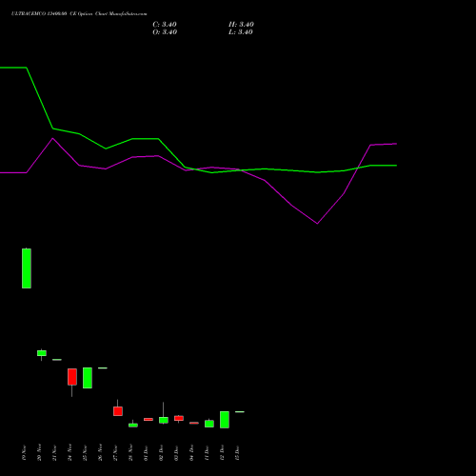Click the 02 Dec date label
Viewport: 476px width, 476px height.
pos(161,452)
